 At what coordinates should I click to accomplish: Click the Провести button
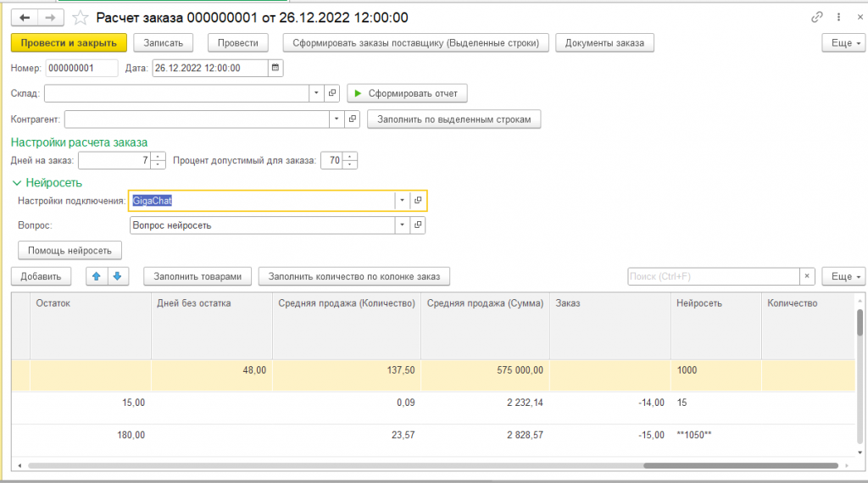(238, 42)
